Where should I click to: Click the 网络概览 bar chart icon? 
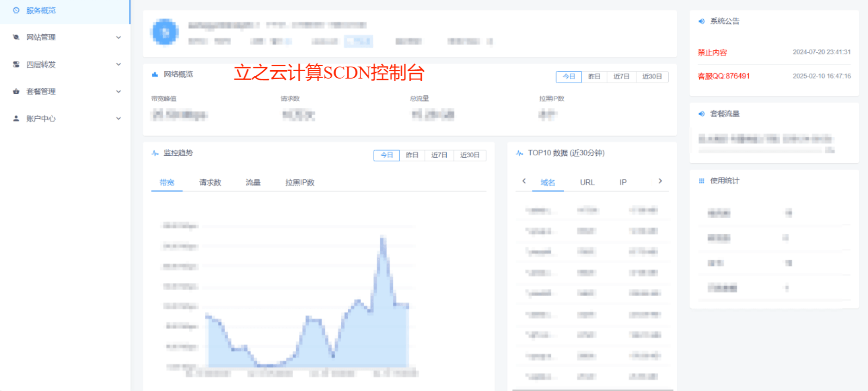[155, 74]
